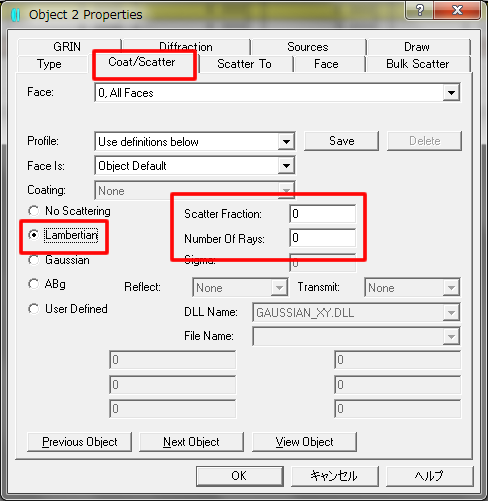Expand the Face dropdown list
Image resolution: width=488 pixels, height=501 pixels.
click(451, 93)
